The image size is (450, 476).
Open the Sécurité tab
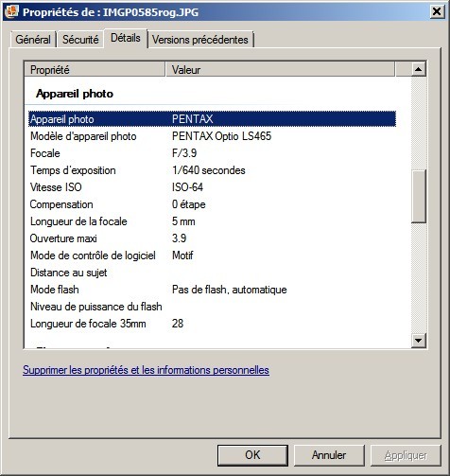(80, 40)
